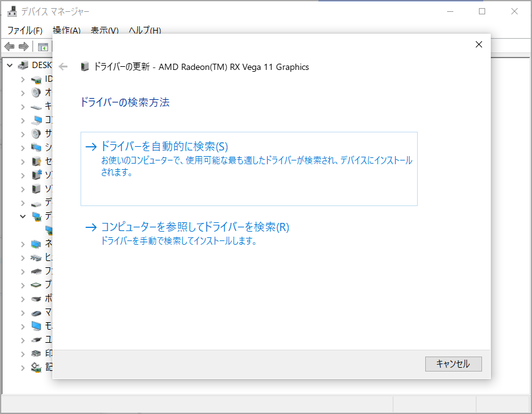Image resolution: width=532 pixels, height=414 pixels.
Task: Click the storage device icon at the tree bottom
Action: 36,367
